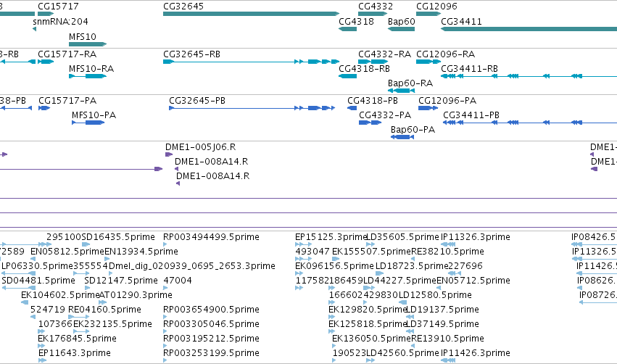Screen dimensions: 617x364
Task: Click the SD16435.5prime EST label
Action: pyautogui.click(x=118, y=237)
